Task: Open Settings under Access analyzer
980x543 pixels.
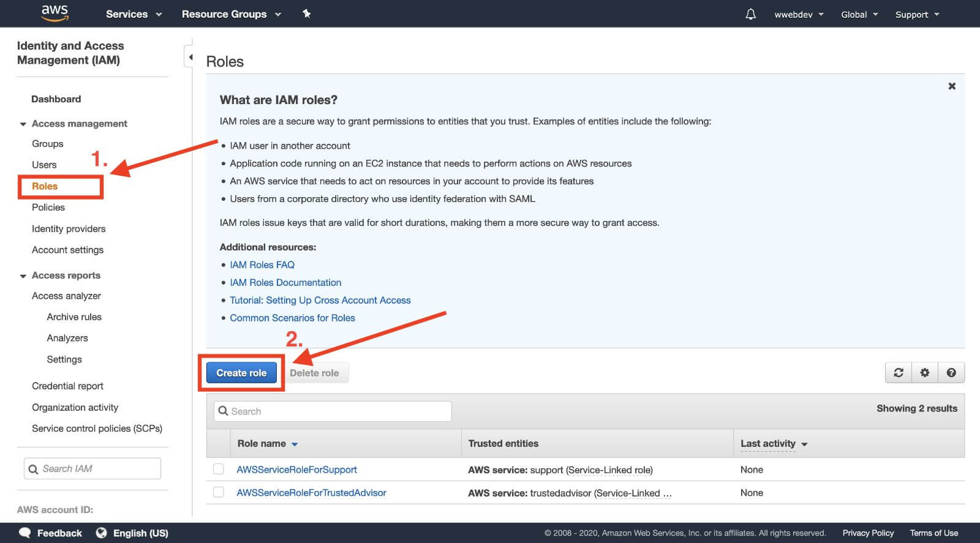Action: point(64,359)
